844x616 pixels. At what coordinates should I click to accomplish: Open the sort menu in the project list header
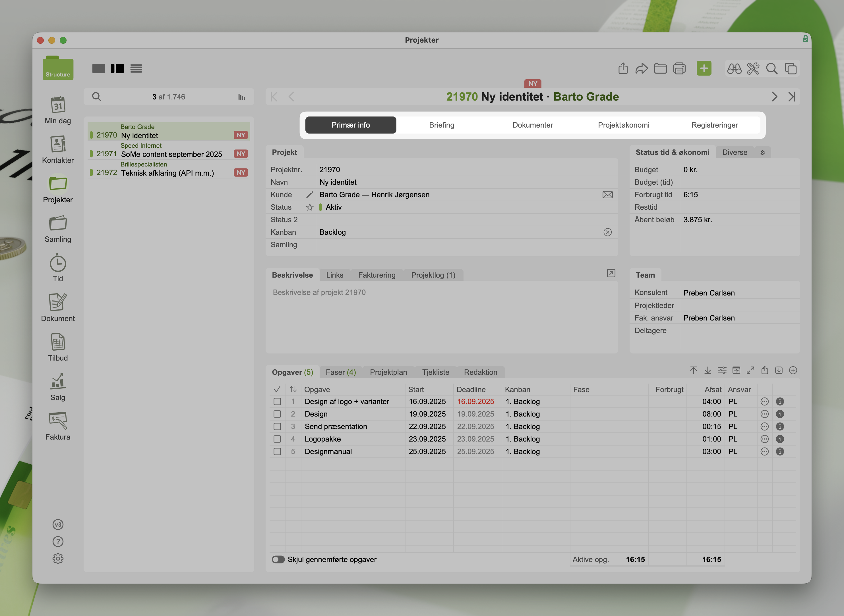point(241,97)
